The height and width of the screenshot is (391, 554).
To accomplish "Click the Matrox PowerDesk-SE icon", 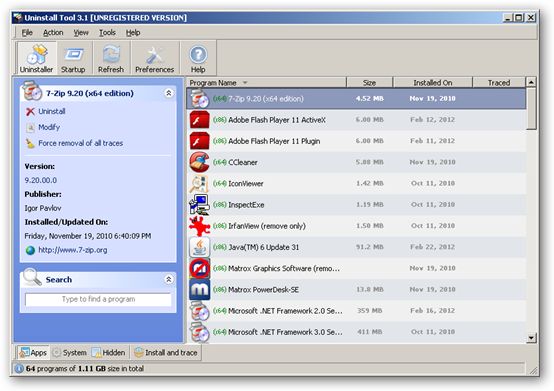I will [200, 289].
